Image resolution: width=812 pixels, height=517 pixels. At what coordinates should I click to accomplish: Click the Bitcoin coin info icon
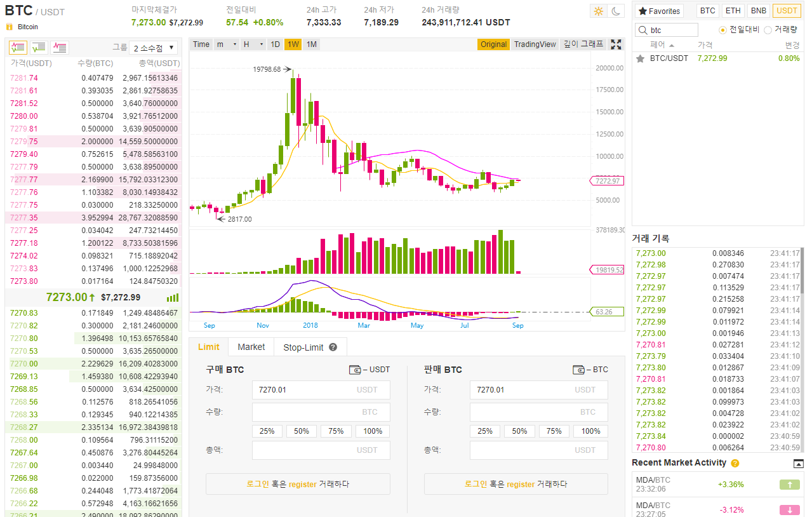(10, 27)
